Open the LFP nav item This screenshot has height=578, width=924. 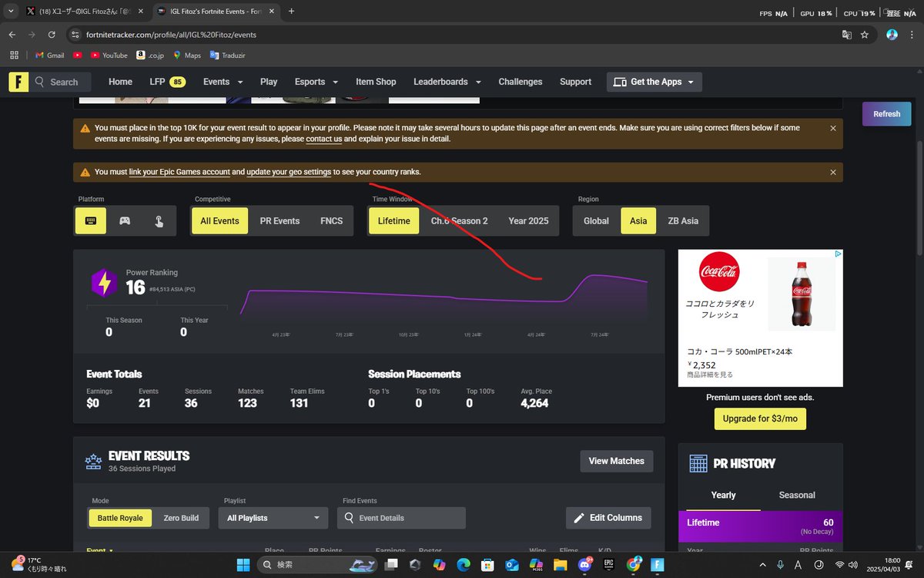167,82
